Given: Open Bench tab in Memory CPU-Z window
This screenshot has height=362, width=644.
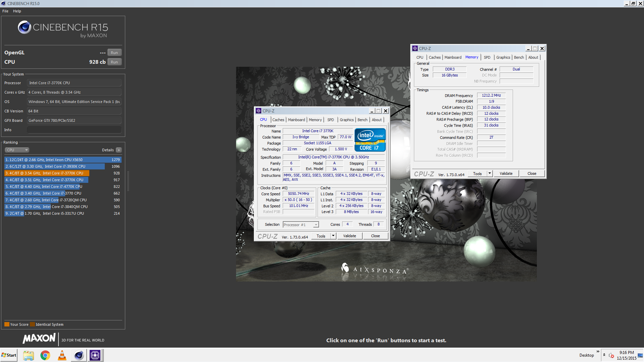Looking at the screenshot, I should coord(519,57).
